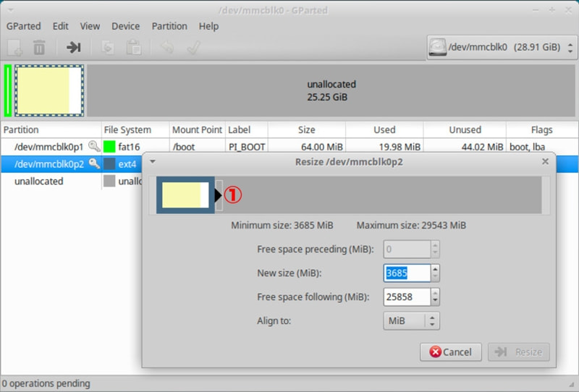Click the Resize/Move arrow toolbar icon

coord(74,47)
